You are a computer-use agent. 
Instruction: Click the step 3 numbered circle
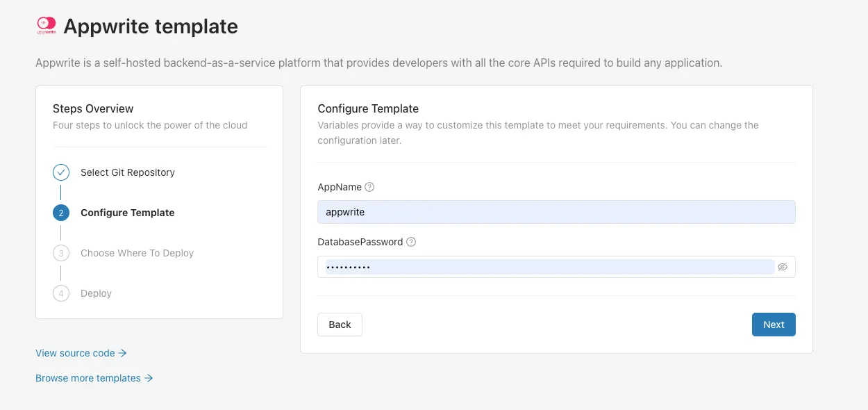pyautogui.click(x=61, y=253)
